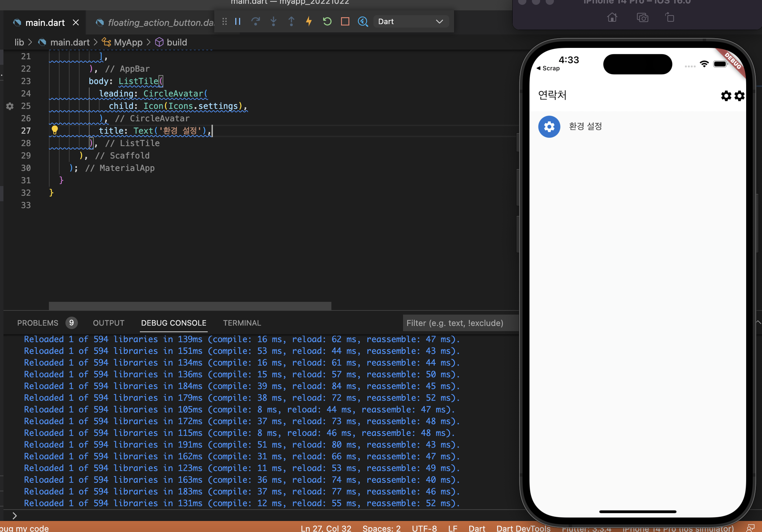Switch to the TERMINAL panel tab
The height and width of the screenshot is (532, 762).
pos(242,323)
